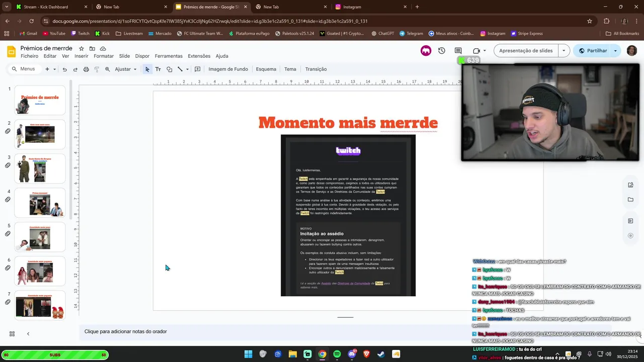The width and height of the screenshot is (644, 362).
Task: Open a new browser tab
Action: pyautogui.click(x=417, y=7)
